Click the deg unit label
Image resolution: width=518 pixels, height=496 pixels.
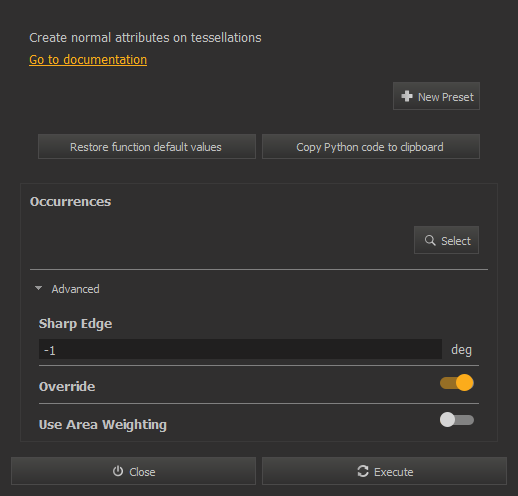click(461, 350)
